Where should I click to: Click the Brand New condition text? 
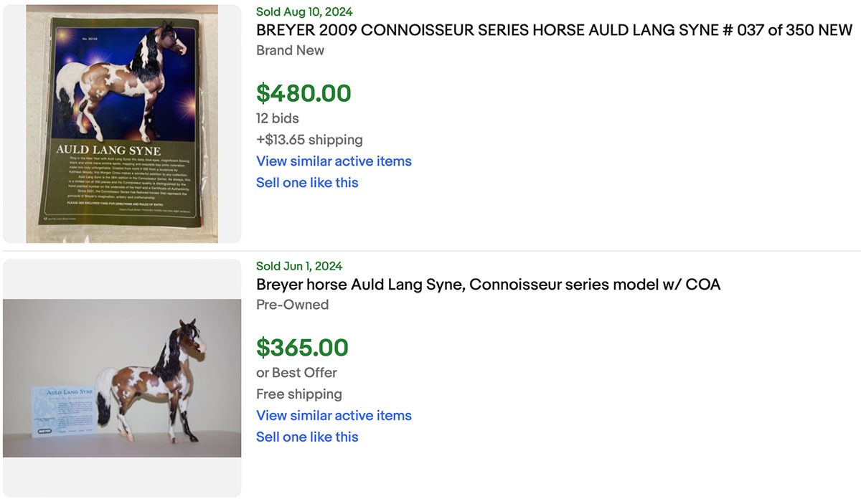[290, 50]
